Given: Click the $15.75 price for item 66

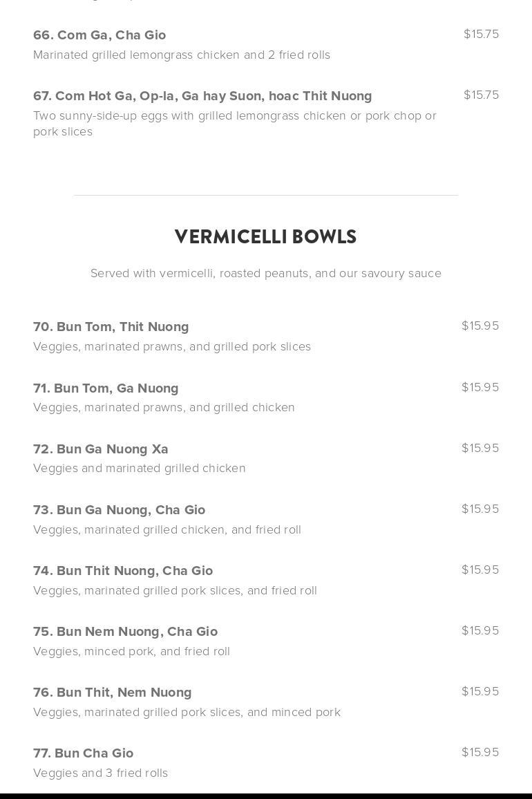Looking at the screenshot, I should (481, 34).
